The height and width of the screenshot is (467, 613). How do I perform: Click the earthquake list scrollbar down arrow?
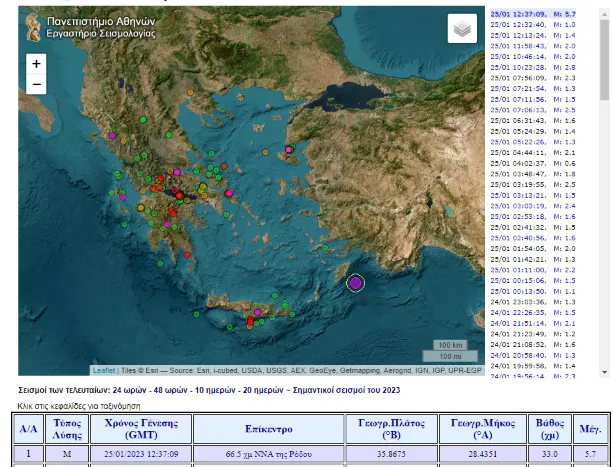point(604,372)
